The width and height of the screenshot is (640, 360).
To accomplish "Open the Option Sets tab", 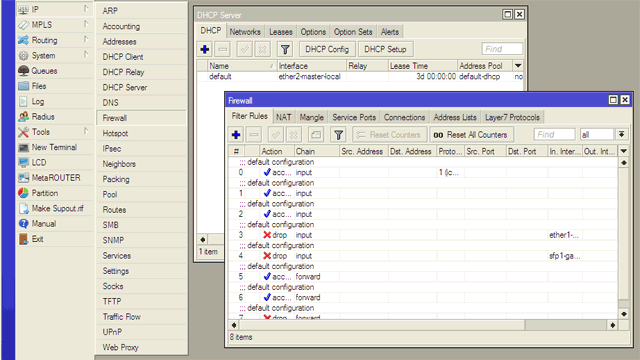I will (x=353, y=32).
